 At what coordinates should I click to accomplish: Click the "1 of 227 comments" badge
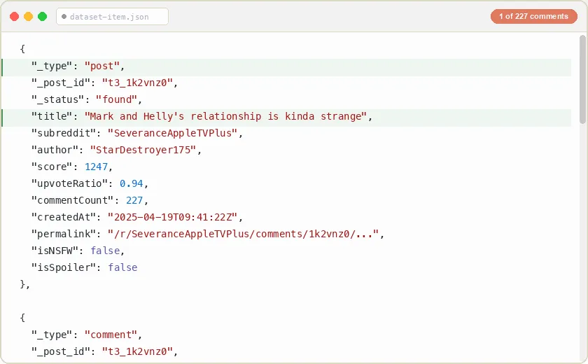(x=533, y=16)
